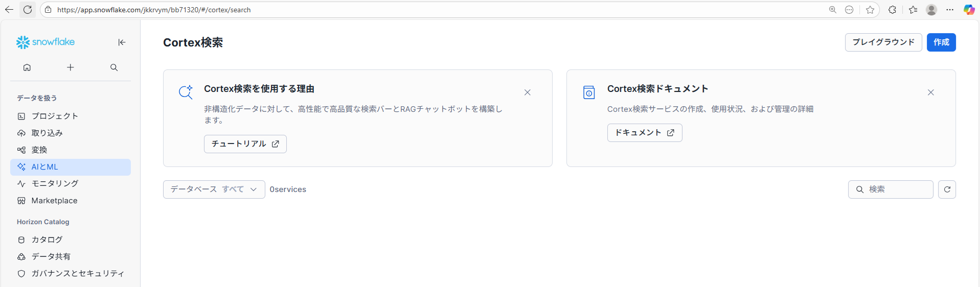The height and width of the screenshot is (287, 980).
Task: Open the browser favorites list icon
Action: [x=913, y=10]
